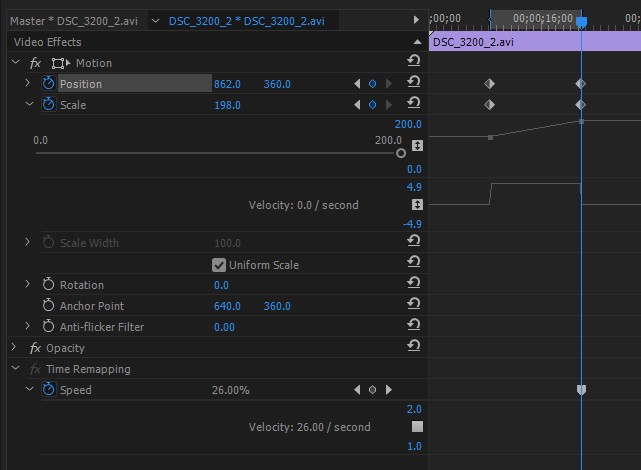Viewport: 641px width, 470px height.
Task: Add or remove Position keyframe
Action: [372, 84]
